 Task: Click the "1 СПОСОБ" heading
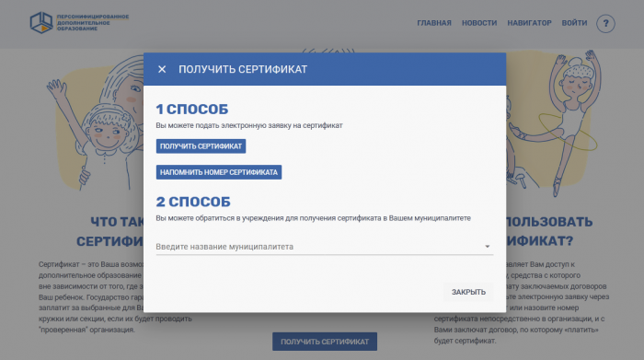(x=191, y=110)
